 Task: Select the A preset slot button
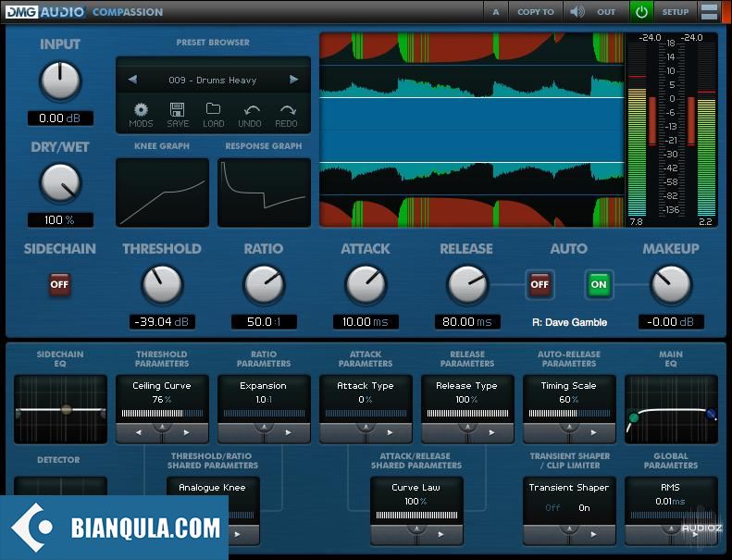coord(496,12)
